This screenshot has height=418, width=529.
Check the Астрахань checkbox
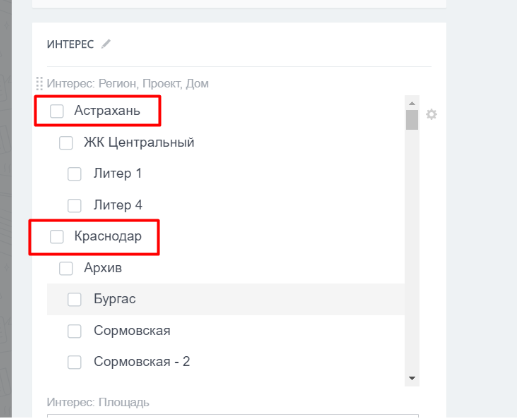click(57, 111)
